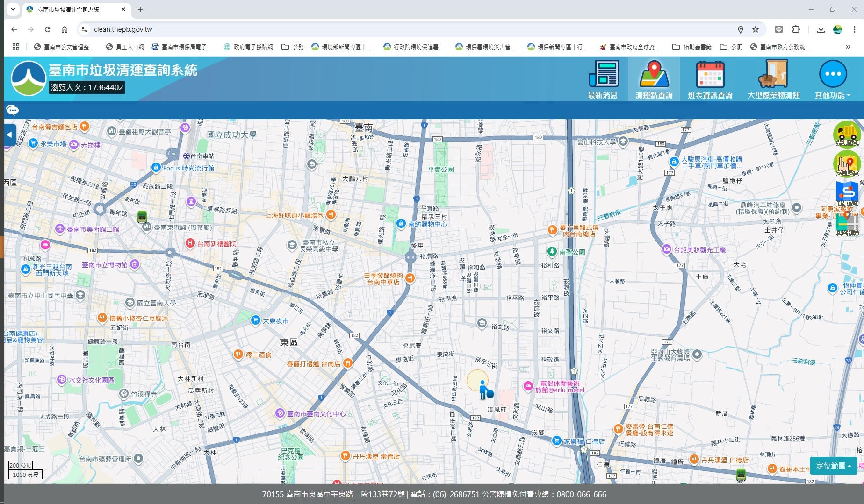Viewport: 864px width, 504px height.
Task: Open 班表資訊查詢 schedule lookup
Action: tap(710, 79)
